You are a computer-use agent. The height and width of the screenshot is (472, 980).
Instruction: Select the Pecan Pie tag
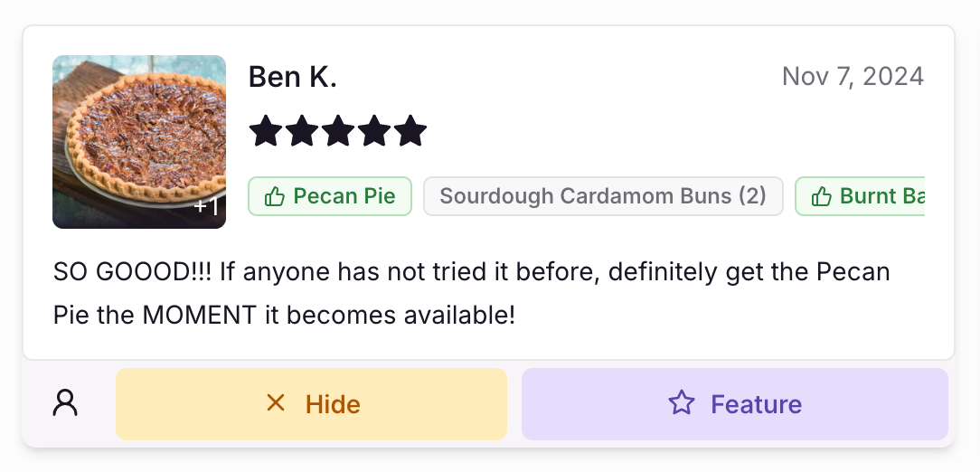click(330, 196)
